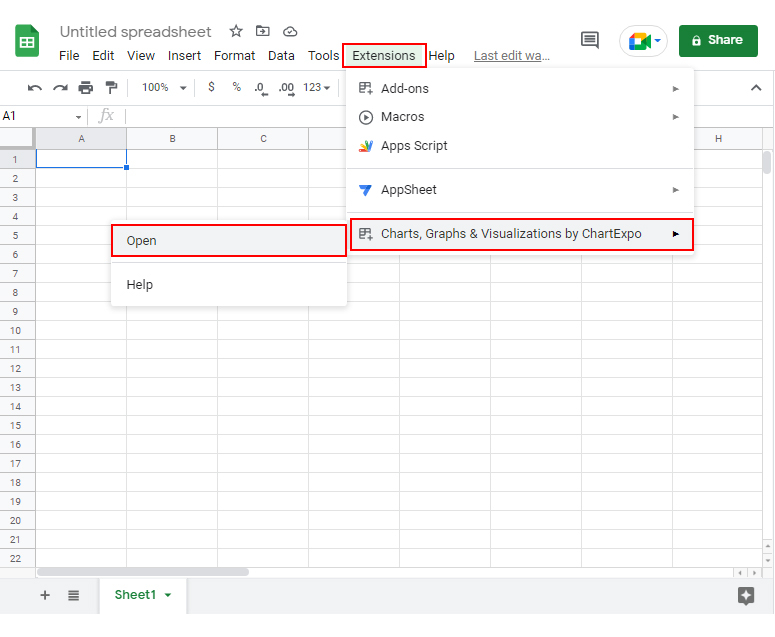Click the green Share button
This screenshot has width=775, height=637.
point(718,41)
